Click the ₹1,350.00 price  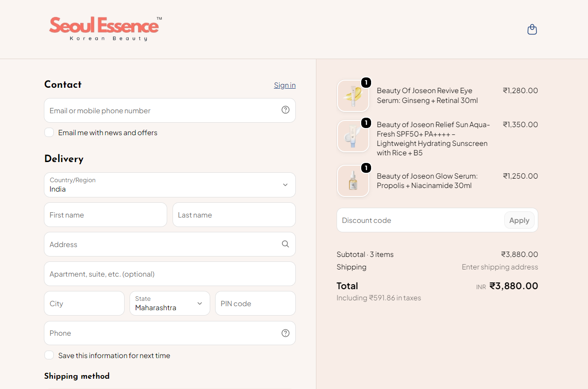coord(520,124)
